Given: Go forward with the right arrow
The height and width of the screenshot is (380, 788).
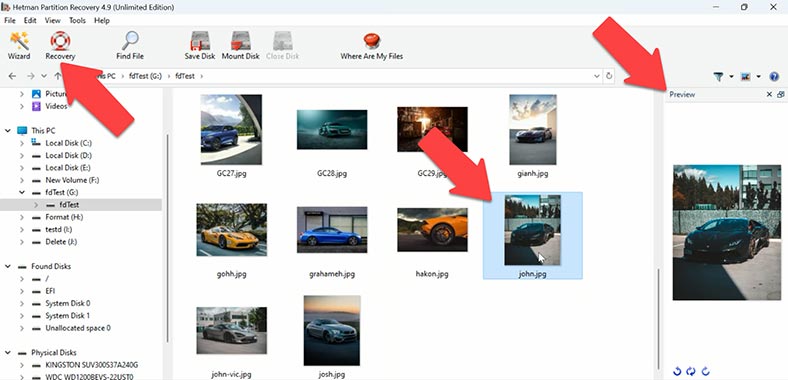Looking at the screenshot, I should pos(31,76).
